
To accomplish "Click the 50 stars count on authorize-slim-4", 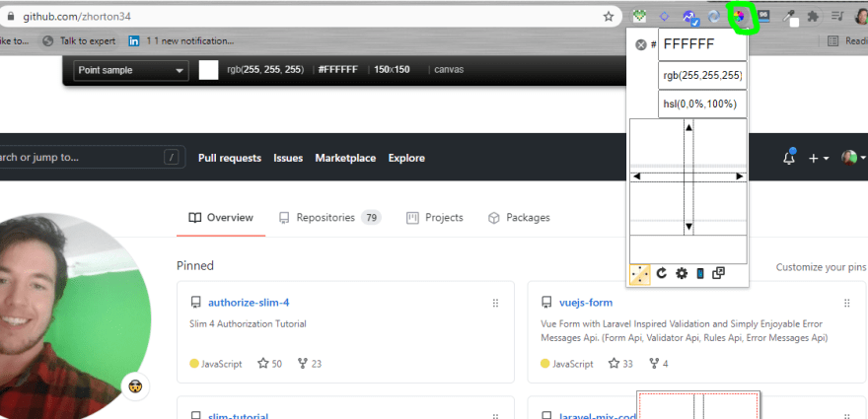I will click(270, 364).
